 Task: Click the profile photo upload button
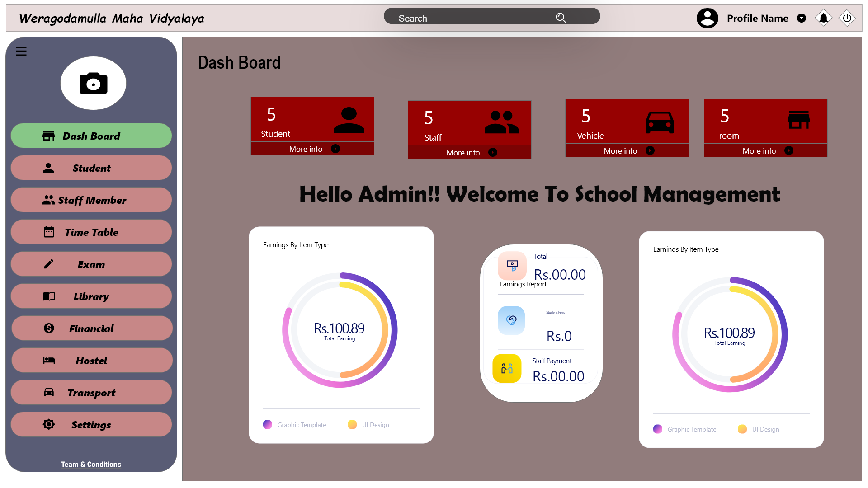click(x=93, y=84)
